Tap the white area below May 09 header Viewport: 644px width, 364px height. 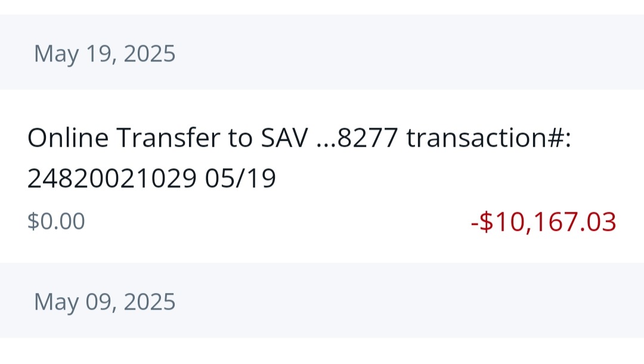coord(322,352)
